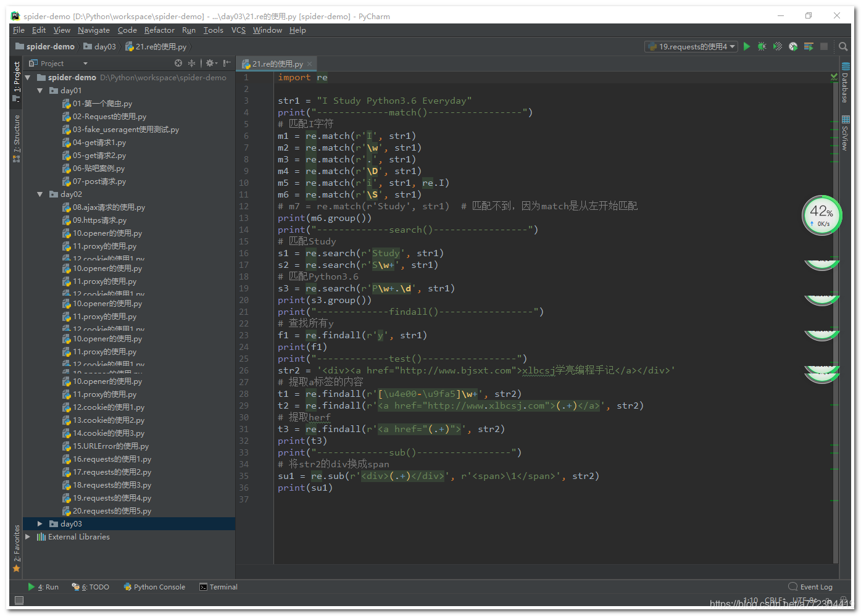Open the Run tool window
The width and height of the screenshot is (861, 616).
coord(43,587)
